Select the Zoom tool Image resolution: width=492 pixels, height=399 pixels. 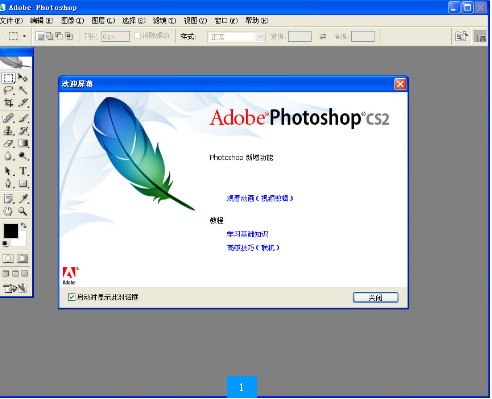coord(23,211)
